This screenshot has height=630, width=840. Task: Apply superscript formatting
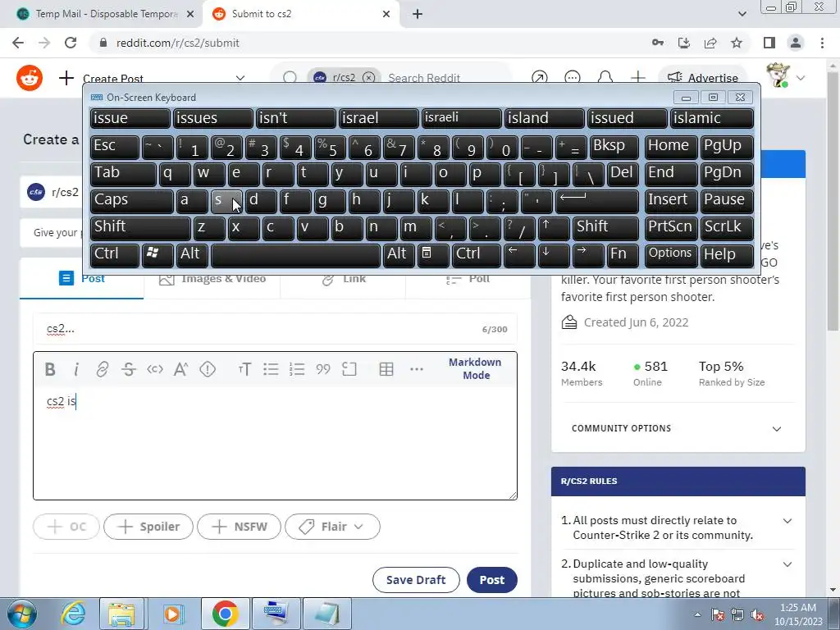click(181, 369)
